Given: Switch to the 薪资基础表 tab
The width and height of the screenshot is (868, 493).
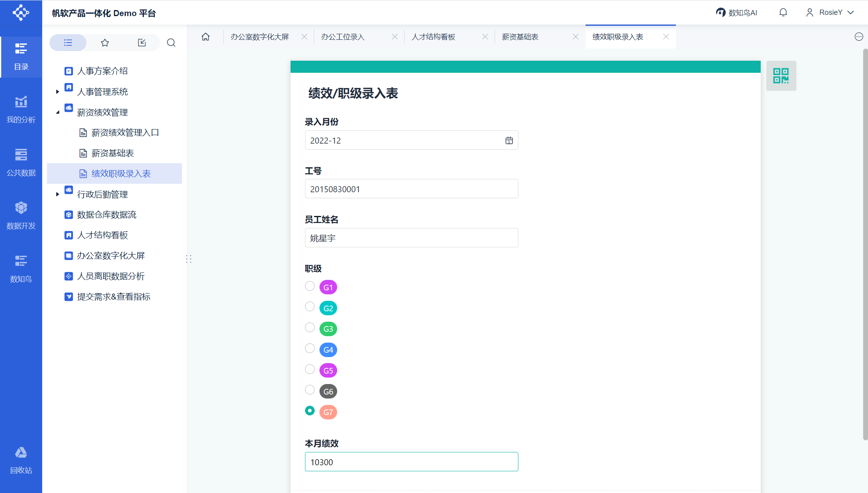Looking at the screenshot, I should click(520, 37).
